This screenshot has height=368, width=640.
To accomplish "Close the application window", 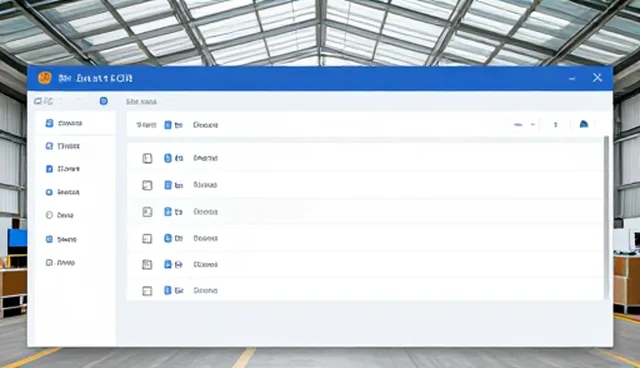I will click(598, 78).
